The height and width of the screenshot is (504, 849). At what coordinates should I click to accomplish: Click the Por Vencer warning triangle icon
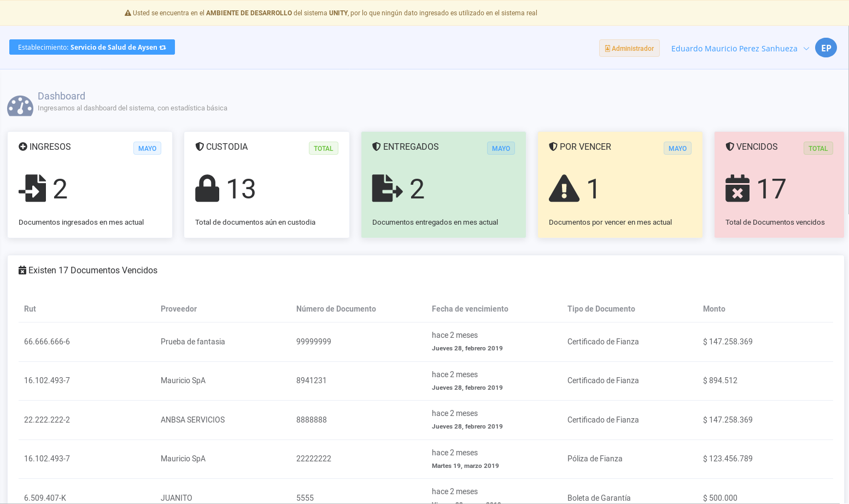(x=564, y=189)
